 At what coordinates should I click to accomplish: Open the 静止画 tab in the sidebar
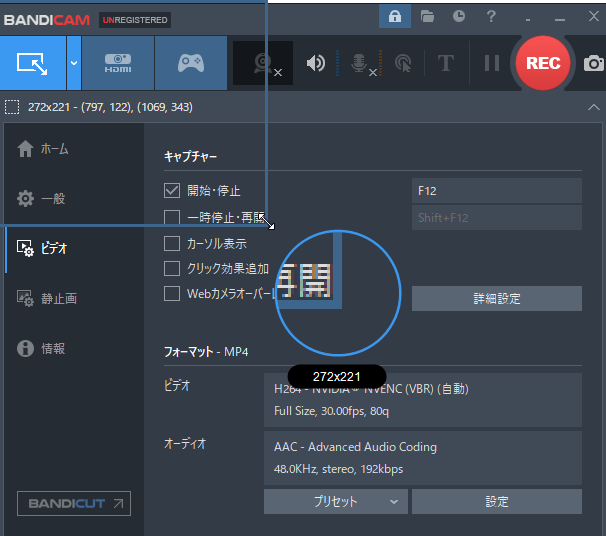point(47,298)
